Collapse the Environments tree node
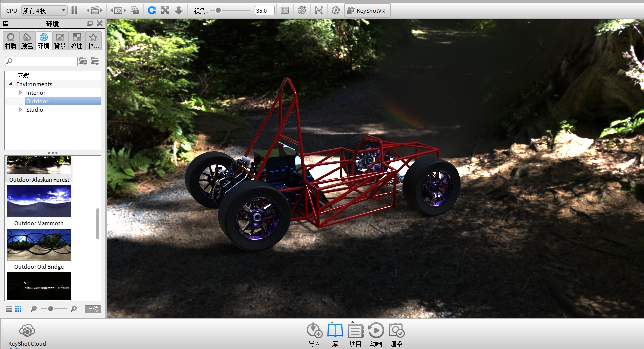The width and height of the screenshot is (644, 349). [10, 84]
